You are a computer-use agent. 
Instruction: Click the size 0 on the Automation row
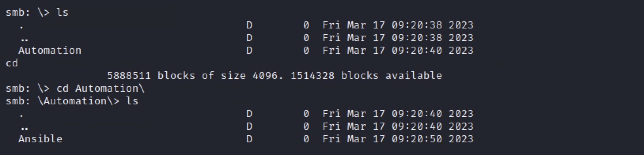click(x=306, y=50)
